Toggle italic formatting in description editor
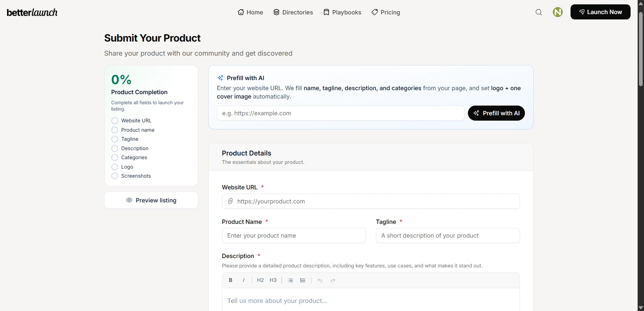 [244, 280]
